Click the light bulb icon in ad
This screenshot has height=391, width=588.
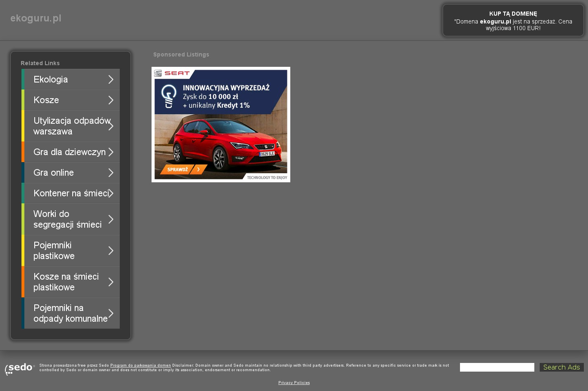pos(168,96)
